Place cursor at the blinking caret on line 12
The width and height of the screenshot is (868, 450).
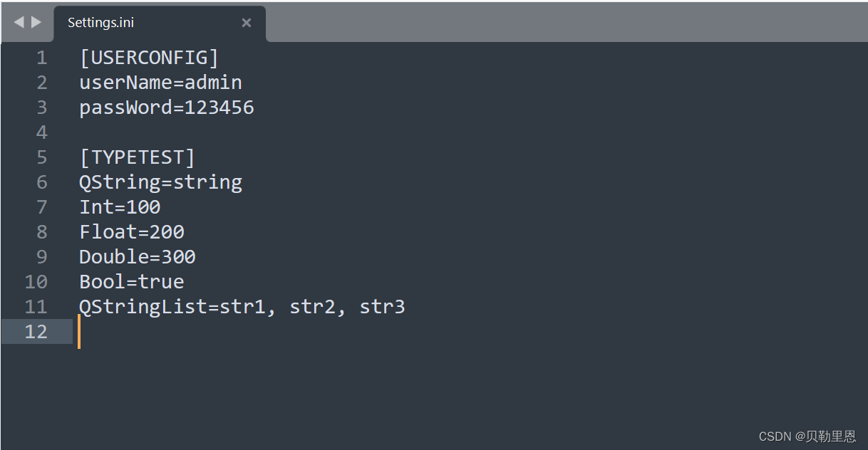click(x=80, y=331)
